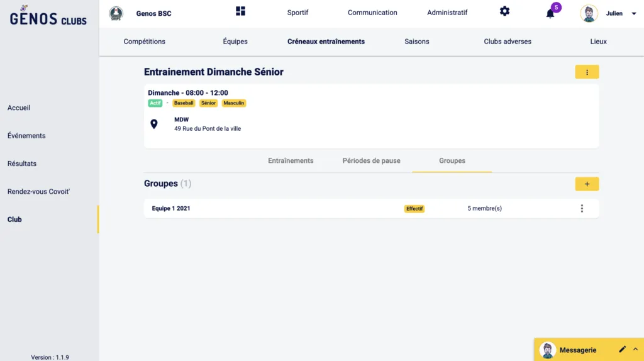Expand the Messagerie panel chevron
The width and height of the screenshot is (644, 361).
[x=635, y=349]
